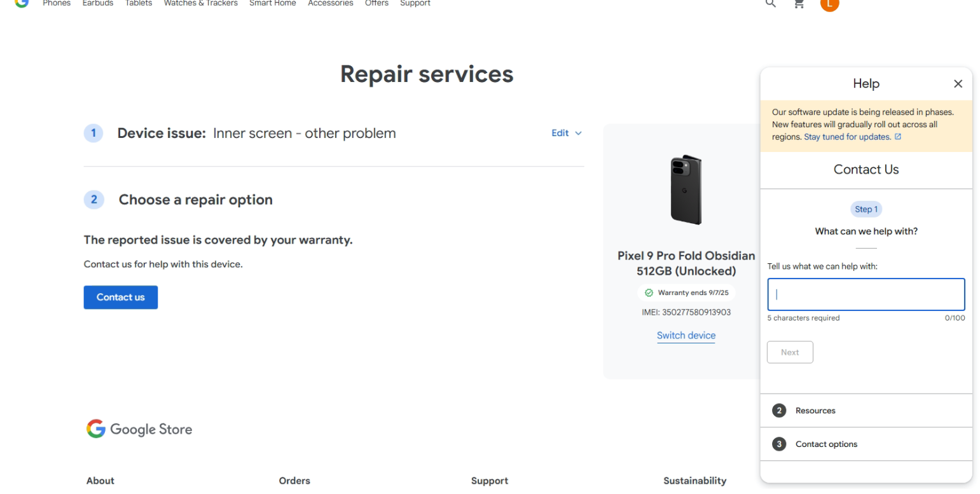Open the Accessories menu

[x=331, y=3]
